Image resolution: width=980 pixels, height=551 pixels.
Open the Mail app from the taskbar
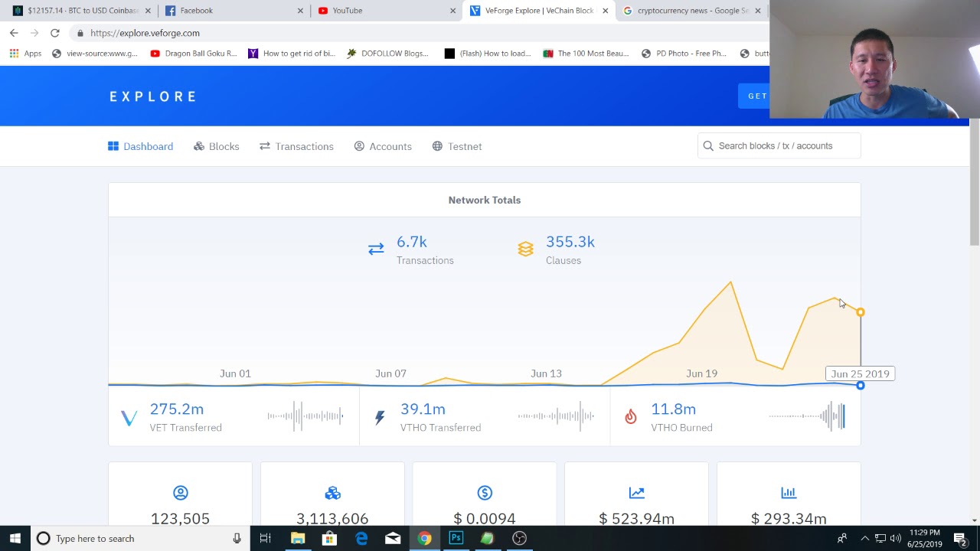393,539
